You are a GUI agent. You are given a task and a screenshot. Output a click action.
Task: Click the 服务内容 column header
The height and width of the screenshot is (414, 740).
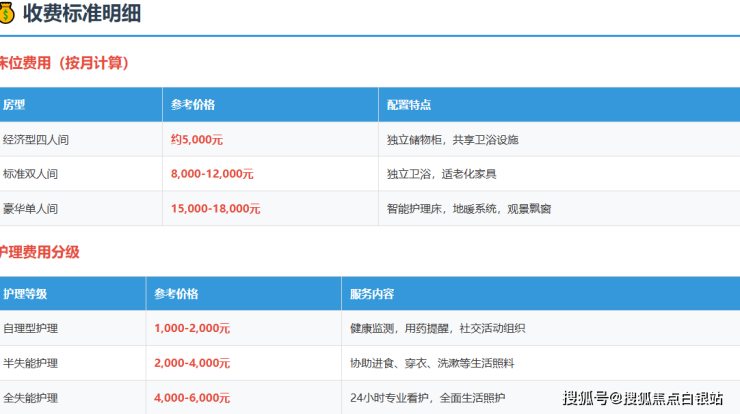[371, 294]
